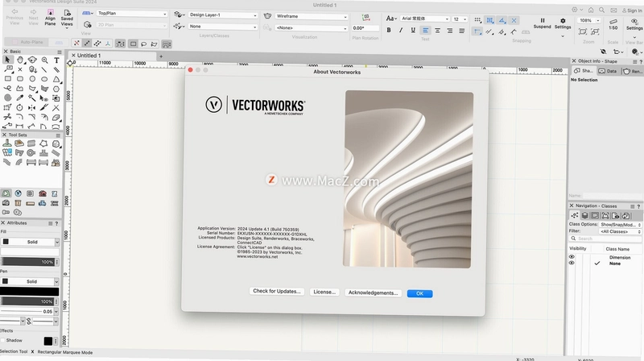Switch to Shape tab in Object Info
This screenshot has height=361, width=644.
point(583,71)
